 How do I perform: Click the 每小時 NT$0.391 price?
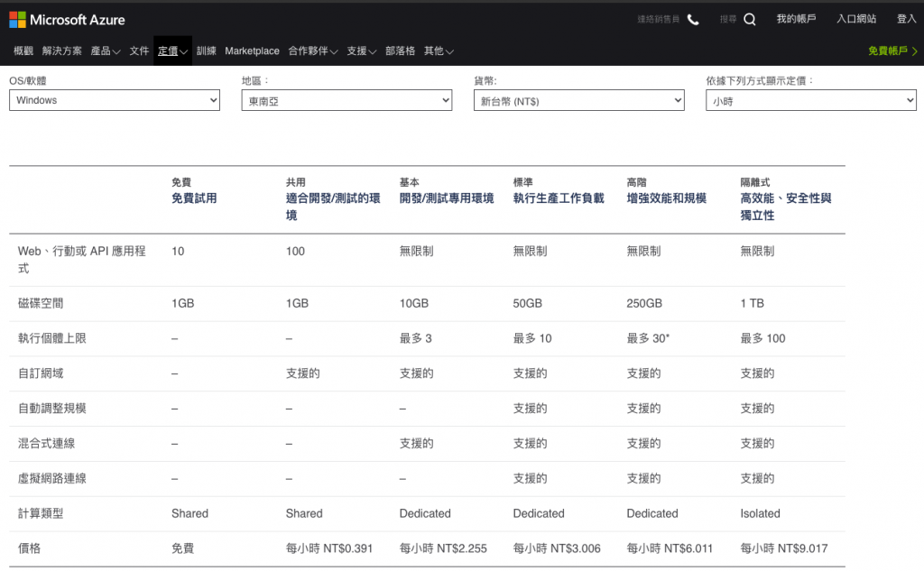(328, 548)
